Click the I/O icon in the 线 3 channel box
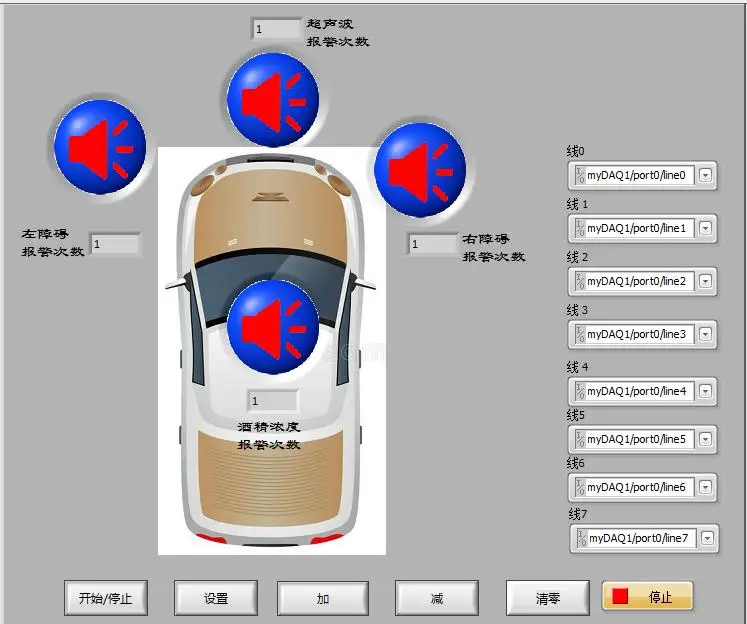747x624 pixels. pos(580,334)
